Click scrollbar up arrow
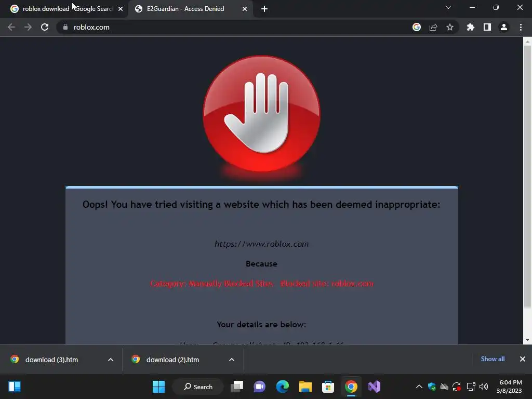The width and height of the screenshot is (532, 399). (x=527, y=42)
